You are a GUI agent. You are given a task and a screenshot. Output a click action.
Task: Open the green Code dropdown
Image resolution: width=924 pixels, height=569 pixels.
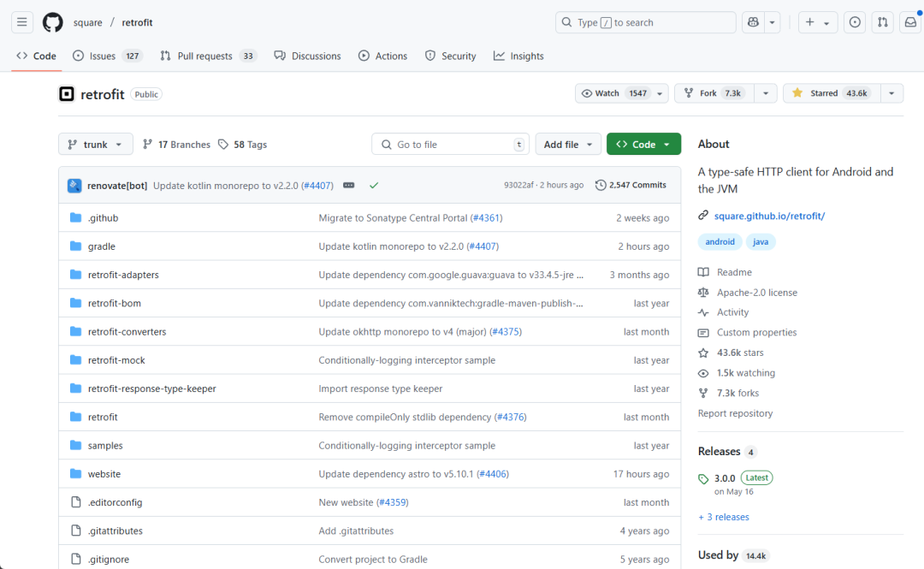(643, 144)
